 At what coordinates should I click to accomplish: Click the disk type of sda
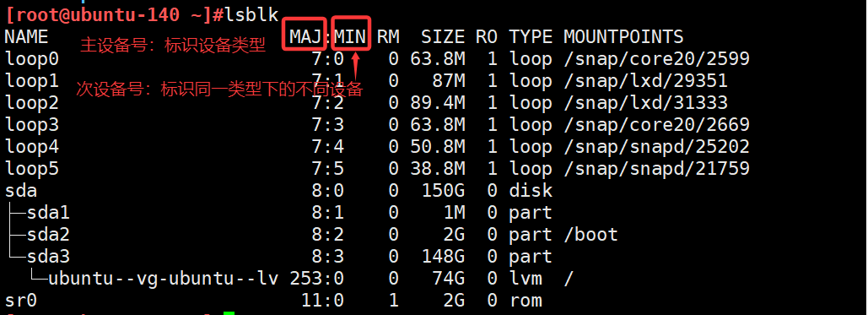[531, 190]
